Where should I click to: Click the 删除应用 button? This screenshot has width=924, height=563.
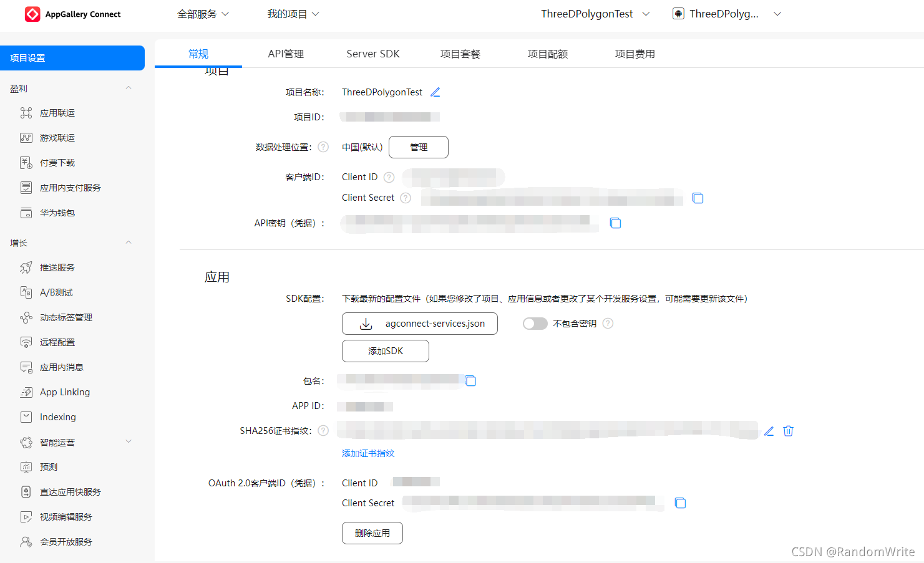[372, 533]
